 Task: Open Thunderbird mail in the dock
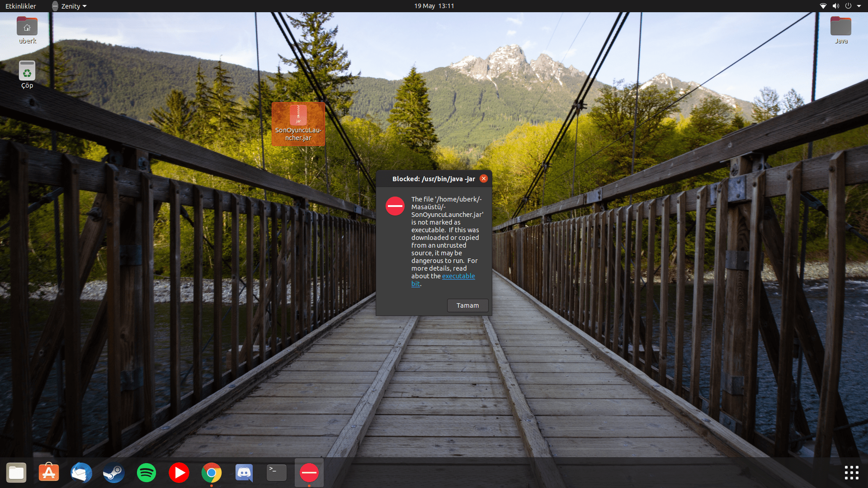pos(81,473)
